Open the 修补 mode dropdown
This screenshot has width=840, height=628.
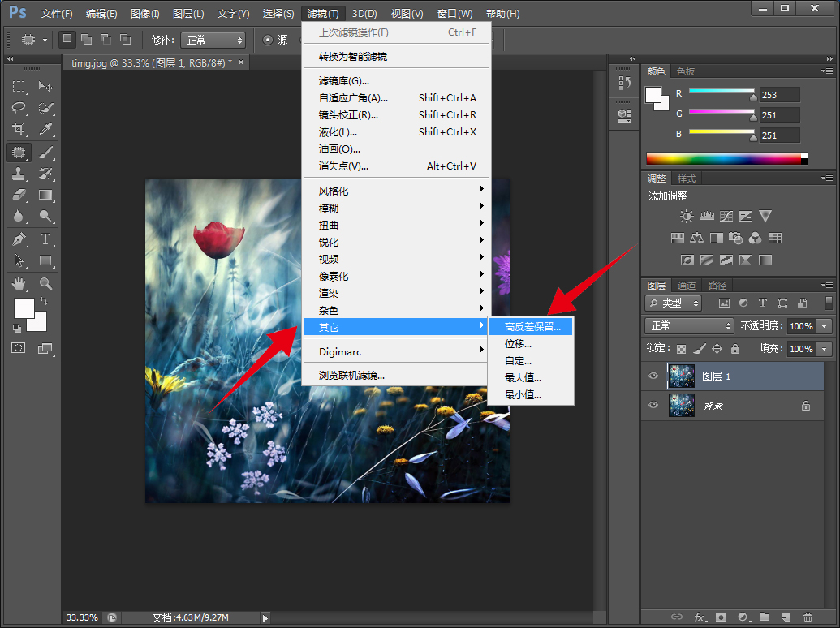pyautogui.click(x=213, y=40)
